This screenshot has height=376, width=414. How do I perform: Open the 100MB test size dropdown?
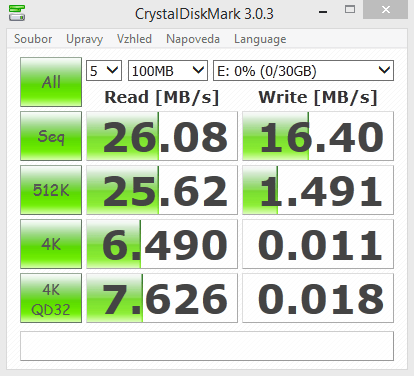[x=168, y=70]
